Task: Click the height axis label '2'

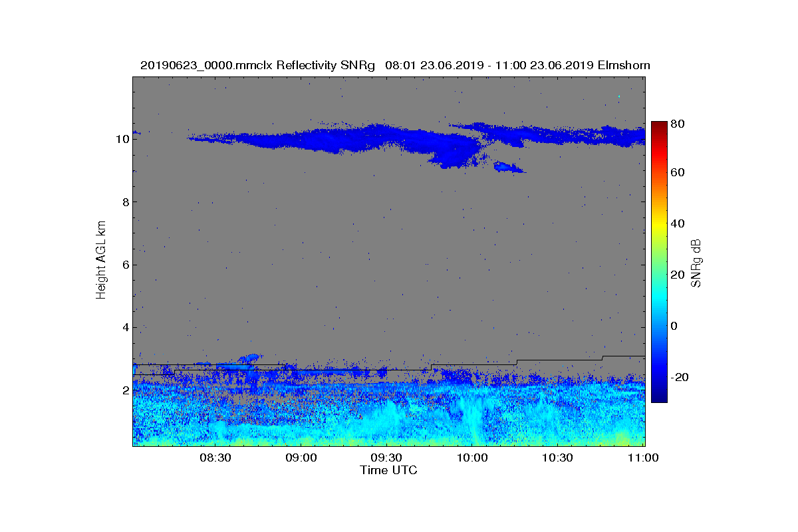Action: point(124,390)
